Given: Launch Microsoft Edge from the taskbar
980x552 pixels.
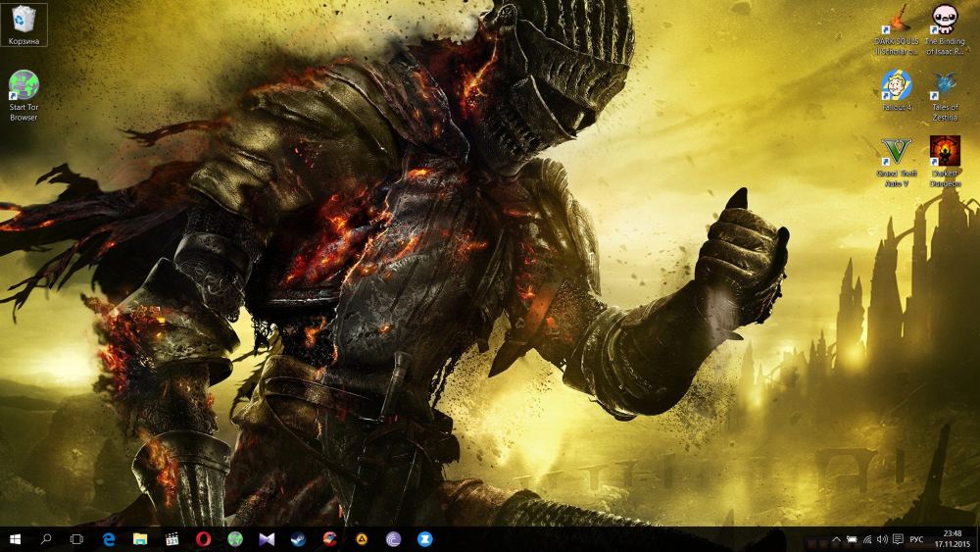Looking at the screenshot, I should (x=109, y=539).
